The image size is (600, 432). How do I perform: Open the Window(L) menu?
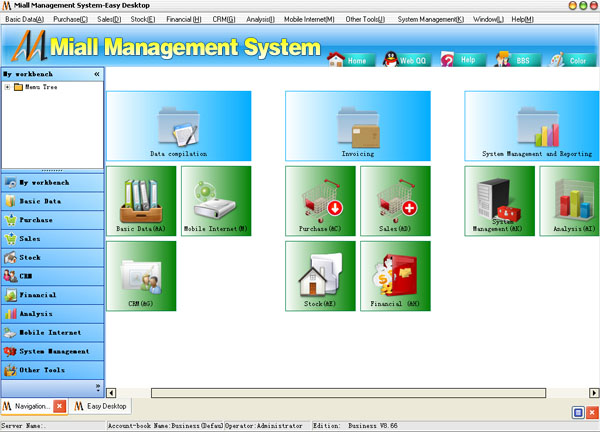pos(488,20)
